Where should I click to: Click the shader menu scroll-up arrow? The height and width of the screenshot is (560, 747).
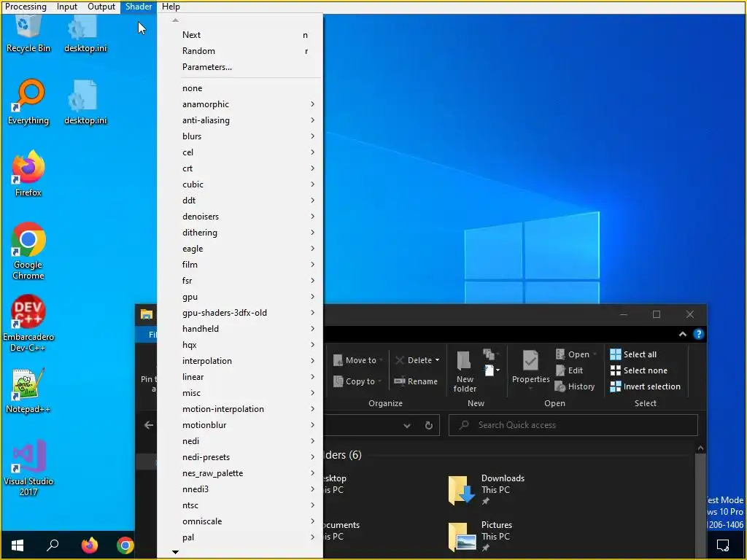pyautogui.click(x=175, y=20)
